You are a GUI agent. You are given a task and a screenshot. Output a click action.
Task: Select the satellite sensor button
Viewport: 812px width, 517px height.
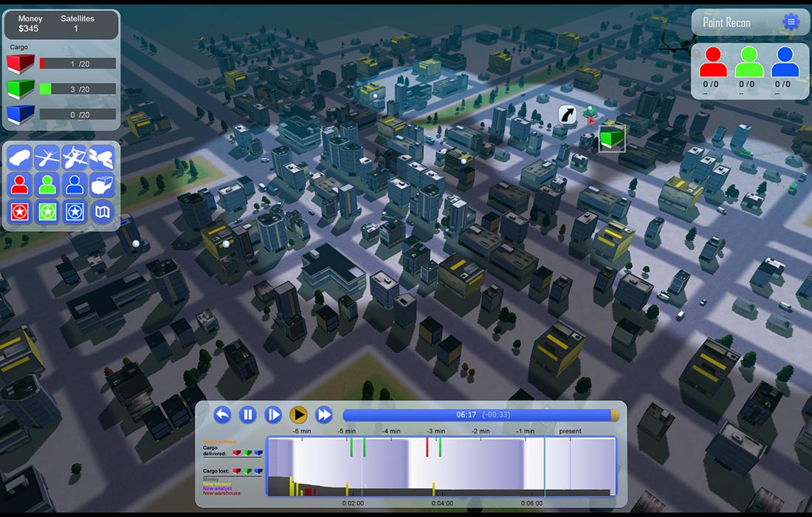click(102, 157)
